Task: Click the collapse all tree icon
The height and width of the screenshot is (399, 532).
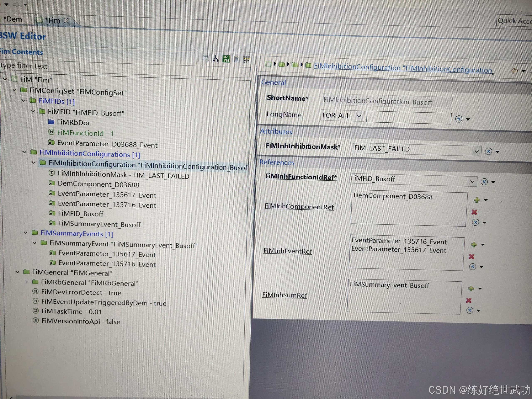Action: point(206,59)
